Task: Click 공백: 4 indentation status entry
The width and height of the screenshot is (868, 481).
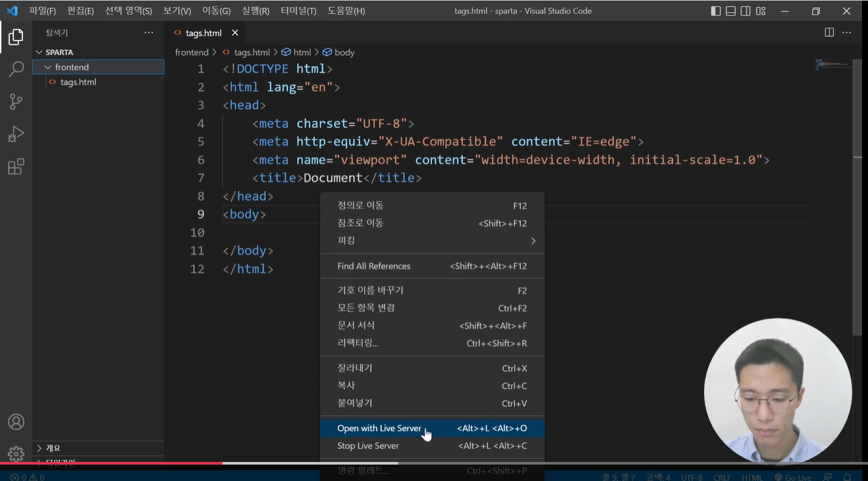Action: point(659,477)
